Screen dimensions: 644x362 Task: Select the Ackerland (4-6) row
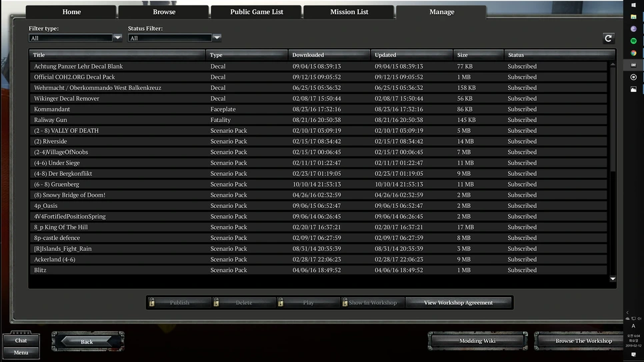click(x=318, y=259)
